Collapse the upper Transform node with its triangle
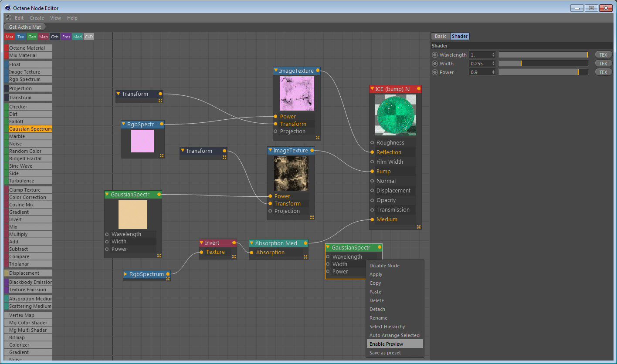This screenshot has height=364, width=617. point(119,94)
